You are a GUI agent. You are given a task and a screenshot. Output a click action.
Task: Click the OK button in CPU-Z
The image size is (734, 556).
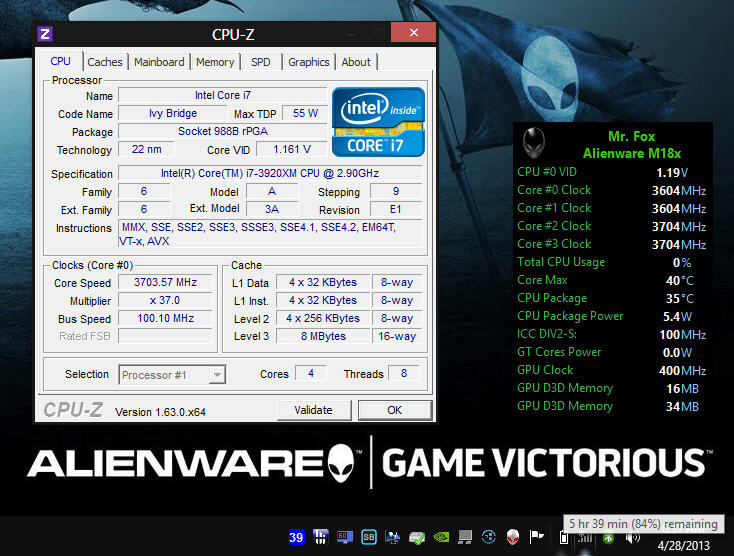[395, 410]
